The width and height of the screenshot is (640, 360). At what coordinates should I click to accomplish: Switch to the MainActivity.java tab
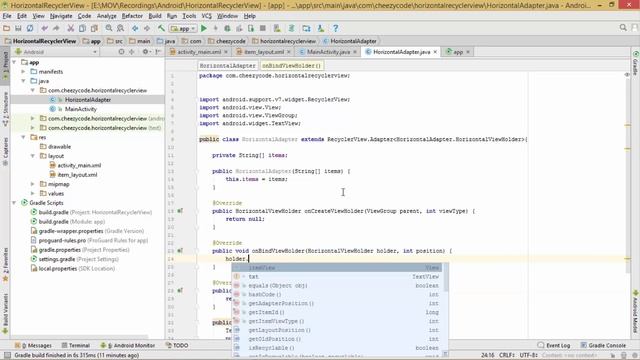328,52
